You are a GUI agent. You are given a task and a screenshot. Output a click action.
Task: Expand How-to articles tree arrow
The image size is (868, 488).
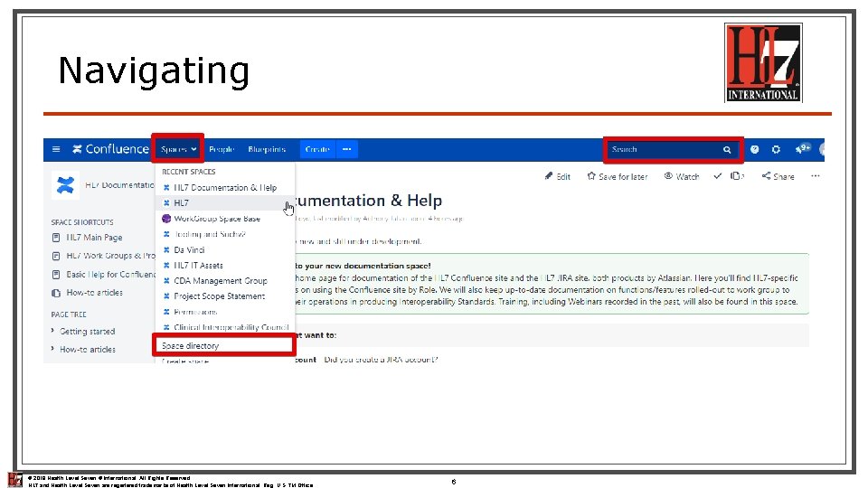click(52, 349)
